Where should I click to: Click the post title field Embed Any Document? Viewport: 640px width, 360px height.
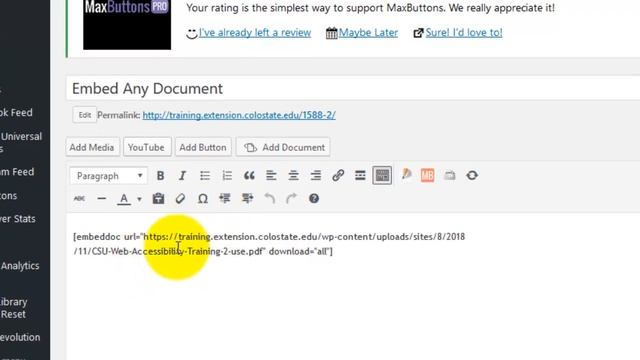353,89
